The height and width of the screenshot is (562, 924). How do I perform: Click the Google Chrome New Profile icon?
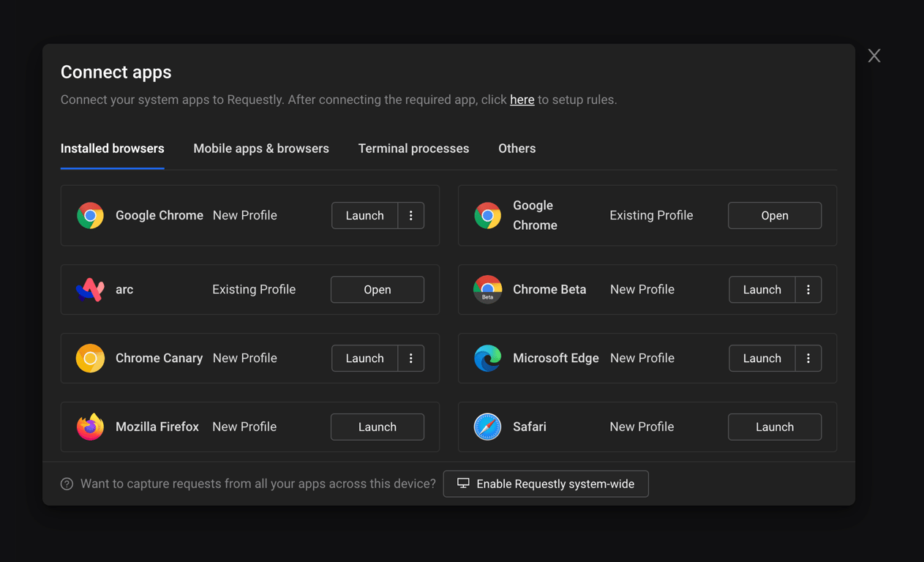pos(90,216)
